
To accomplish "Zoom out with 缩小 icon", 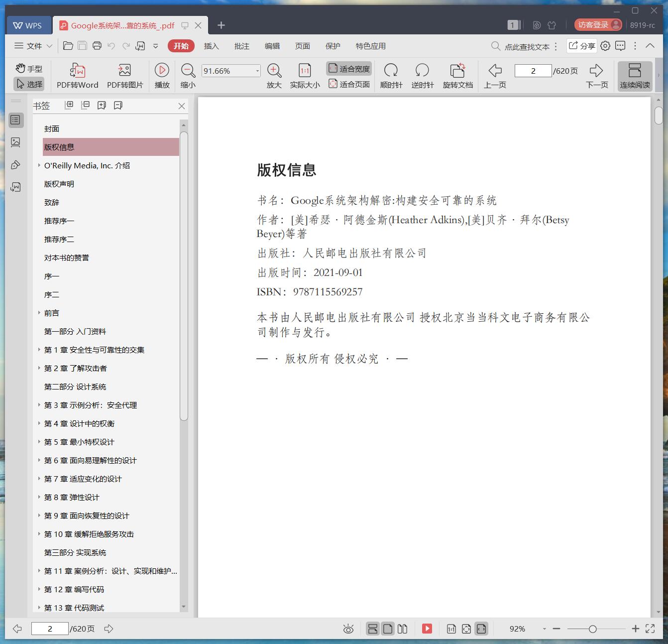I will [188, 76].
